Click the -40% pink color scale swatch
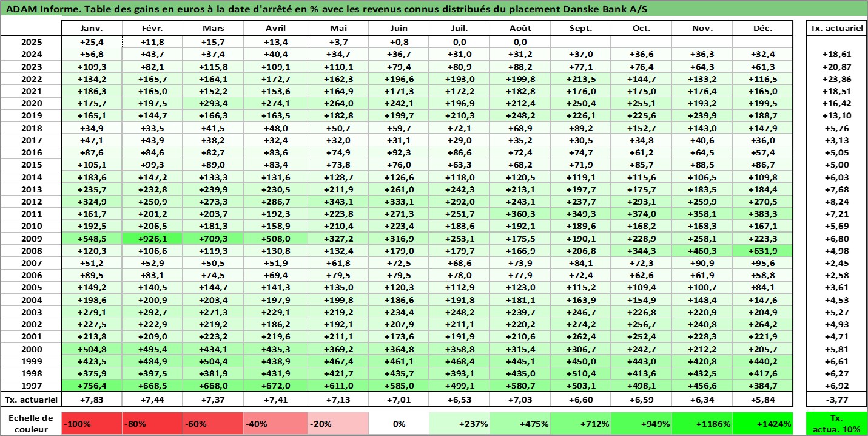This screenshot has height=436, width=868. [276, 424]
